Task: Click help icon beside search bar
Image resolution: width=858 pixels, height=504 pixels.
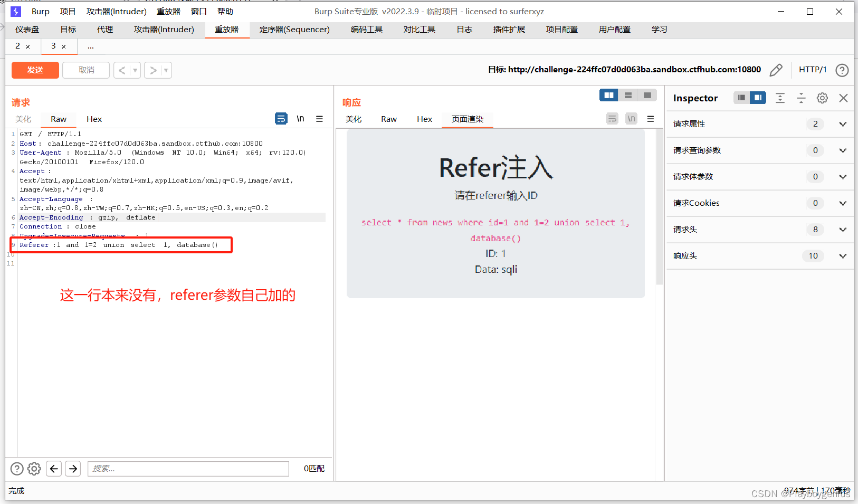Action: [x=17, y=469]
